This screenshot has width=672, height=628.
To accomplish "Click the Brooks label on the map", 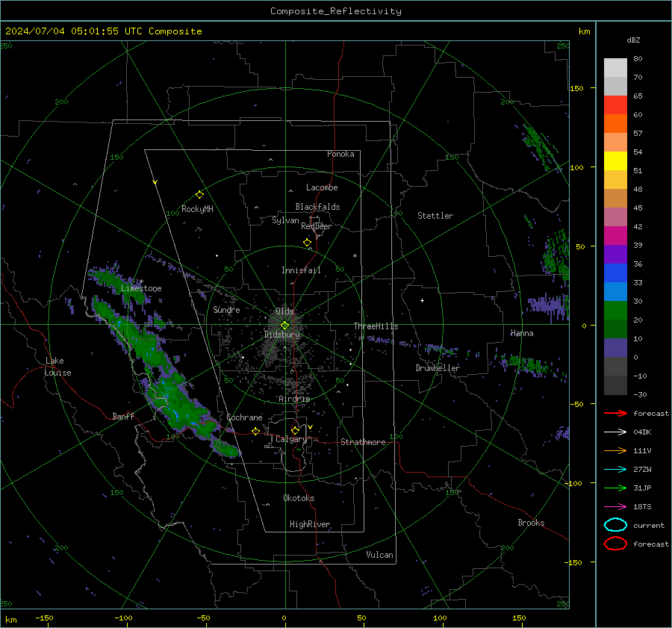I will (x=531, y=523).
